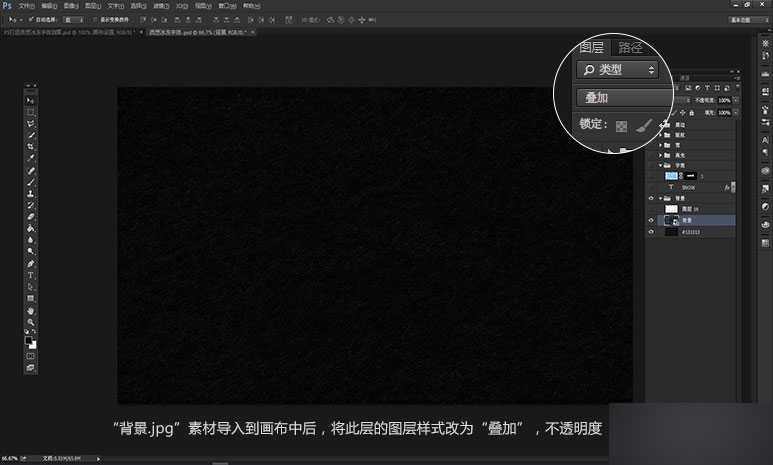Select the Lasso tool
Image resolution: width=773 pixels, height=465 pixels.
click(x=31, y=123)
